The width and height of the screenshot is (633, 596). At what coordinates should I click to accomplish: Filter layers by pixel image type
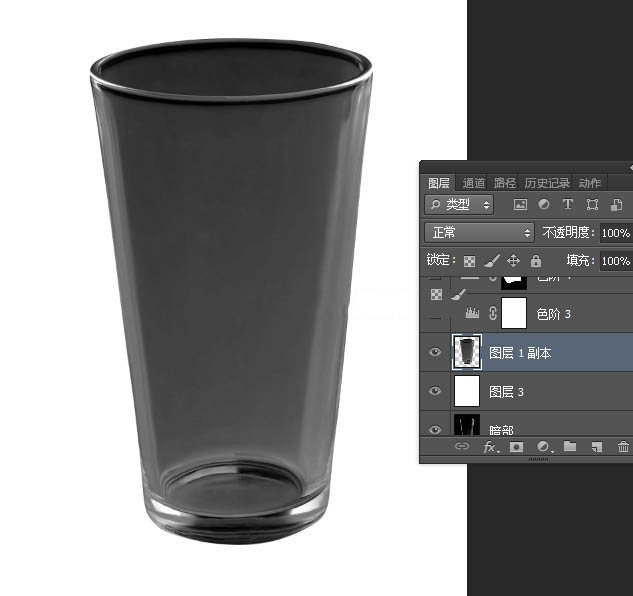(x=520, y=205)
